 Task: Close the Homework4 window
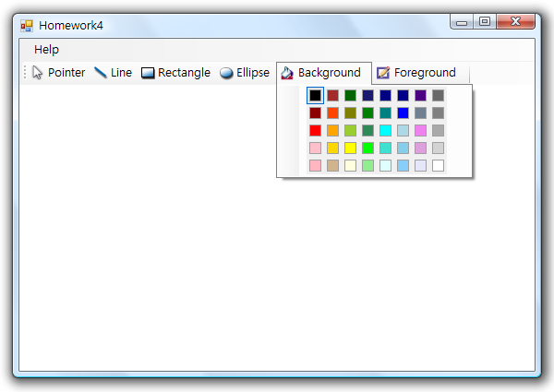click(515, 22)
